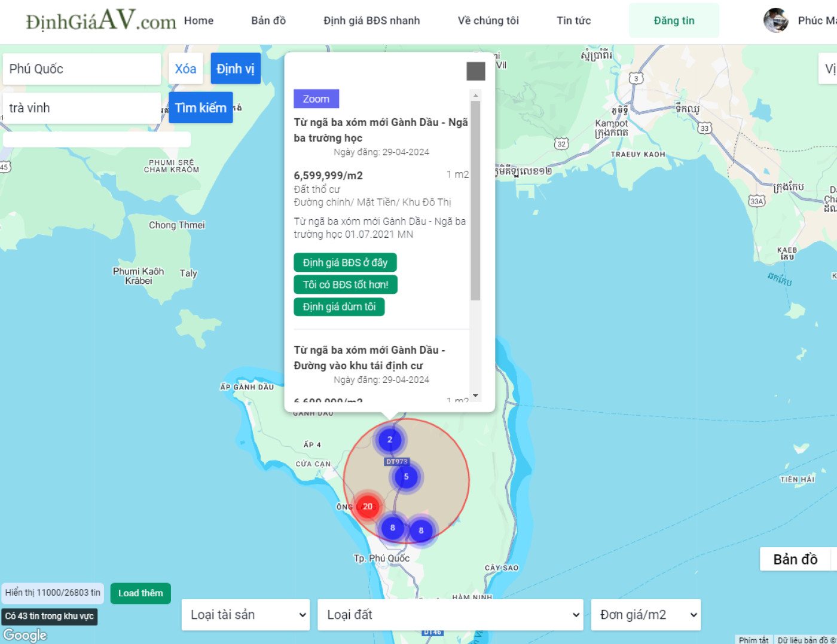Expand the Loại tài sản dropdown
Image resolution: width=837 pixels, height=644 pixels.
click(x=246, y=615)
